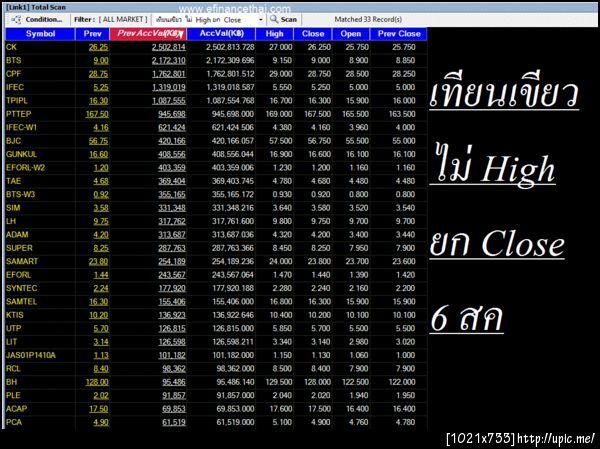Select the RCL symbol
The height and width of the screenshot is (449, 600).
13,369
